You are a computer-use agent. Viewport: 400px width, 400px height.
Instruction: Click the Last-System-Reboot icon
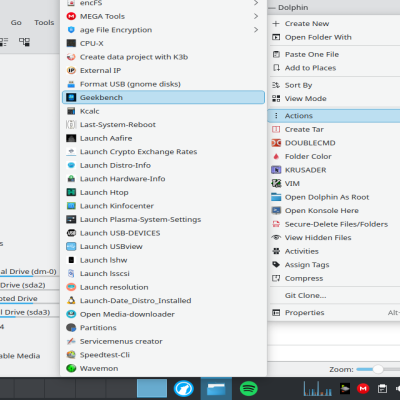pos(71,125)
